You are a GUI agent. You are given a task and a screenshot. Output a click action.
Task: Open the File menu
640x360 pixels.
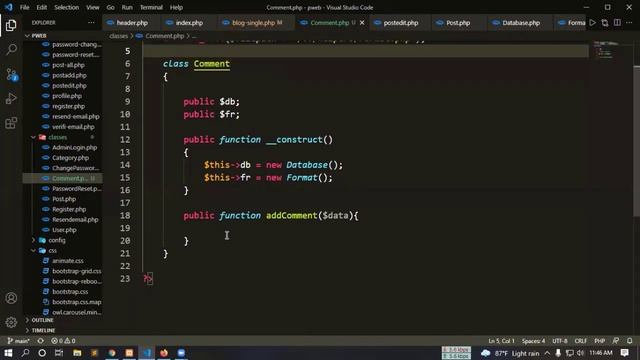point(24,7)
